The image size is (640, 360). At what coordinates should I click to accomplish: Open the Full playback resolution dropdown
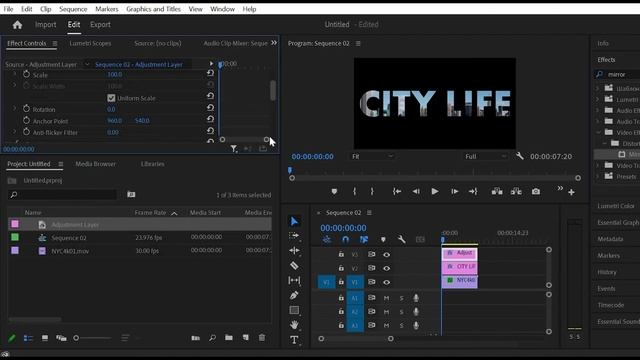pos(486,156)
